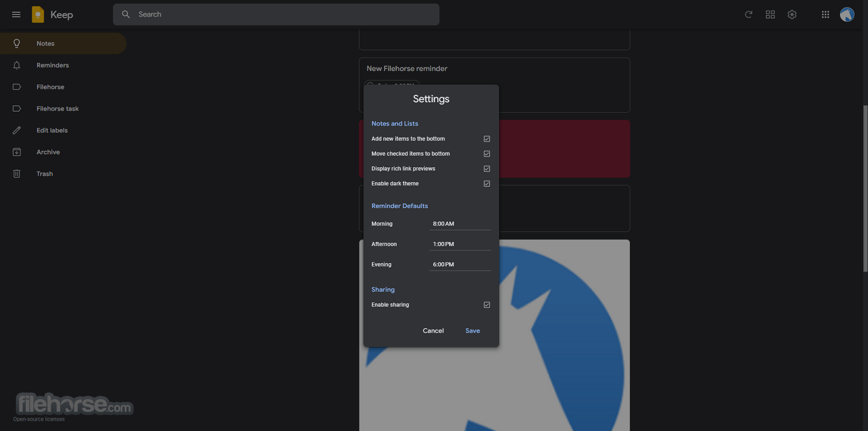This screenshot has width=868, height=431.
Task: Open the Trash section
Action: point(63,174)
